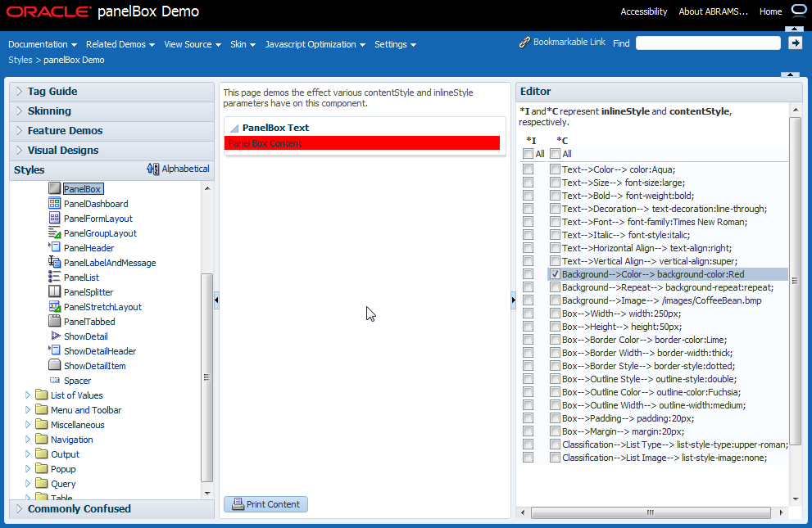812x528 pixels.
Task: Click the PanelSplitter icon
Action: click(x=54, y=291)
